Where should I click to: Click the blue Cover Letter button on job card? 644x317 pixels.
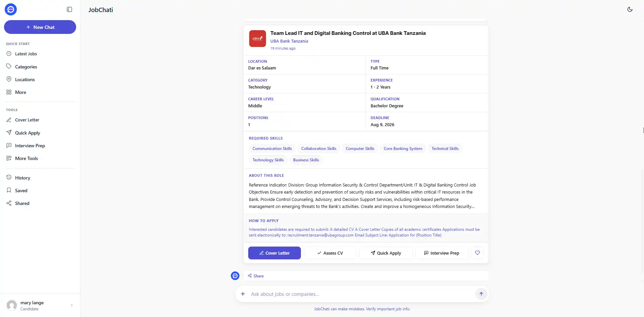tap(274, 253)
